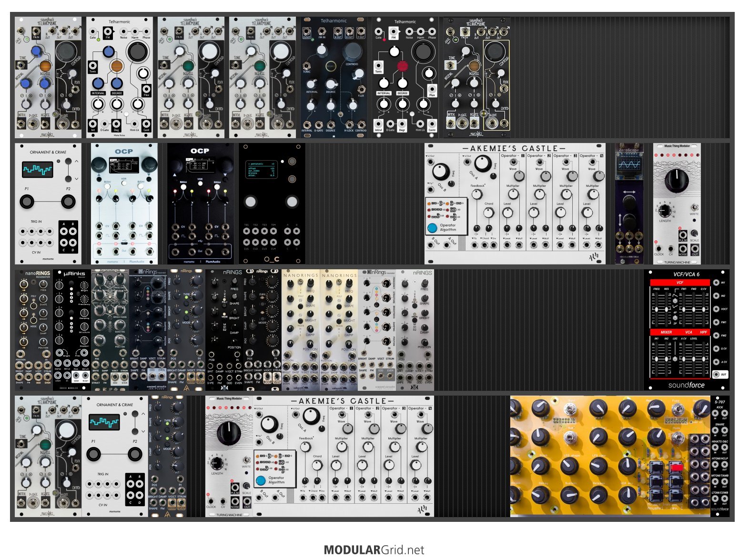Click the Feedback knob on upper Akemie's Castle

pos(476,194)
